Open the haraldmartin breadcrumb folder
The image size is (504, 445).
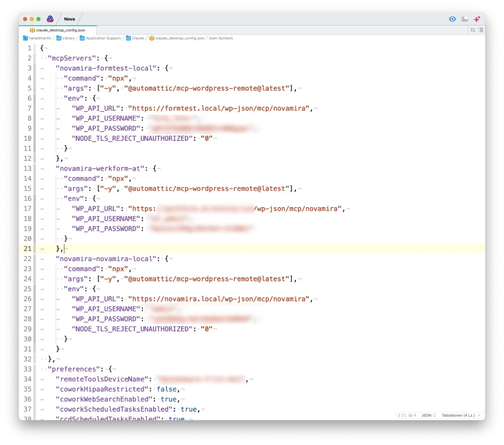pyautogui.click(x=37, y=38)
